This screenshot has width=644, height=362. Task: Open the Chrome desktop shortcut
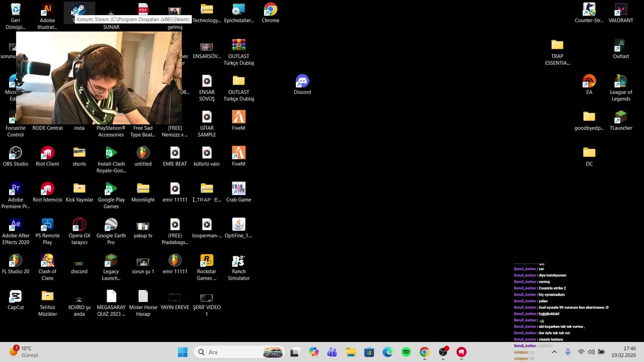[x=270, y=13]
